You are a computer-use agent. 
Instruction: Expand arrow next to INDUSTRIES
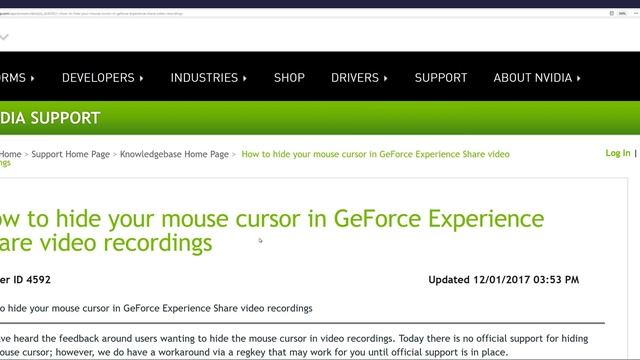245,78
